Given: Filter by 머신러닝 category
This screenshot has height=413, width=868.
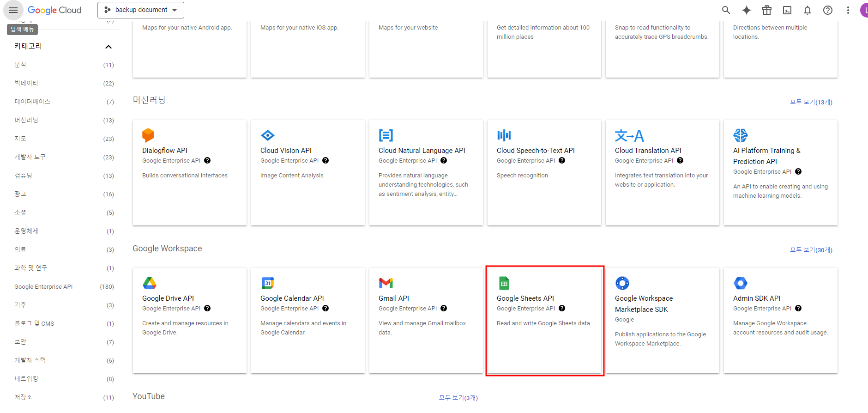Looking at the screenshot, I should [64, 120].
